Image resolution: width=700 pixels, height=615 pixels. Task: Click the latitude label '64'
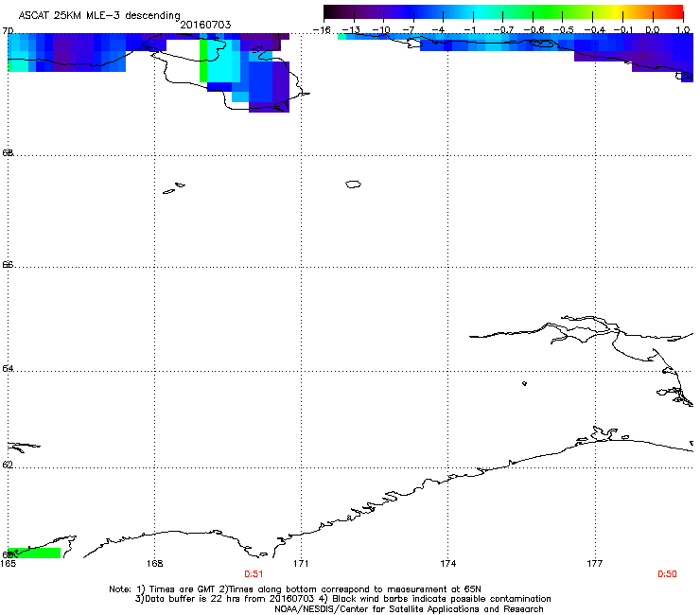click(x=8, y=368)
